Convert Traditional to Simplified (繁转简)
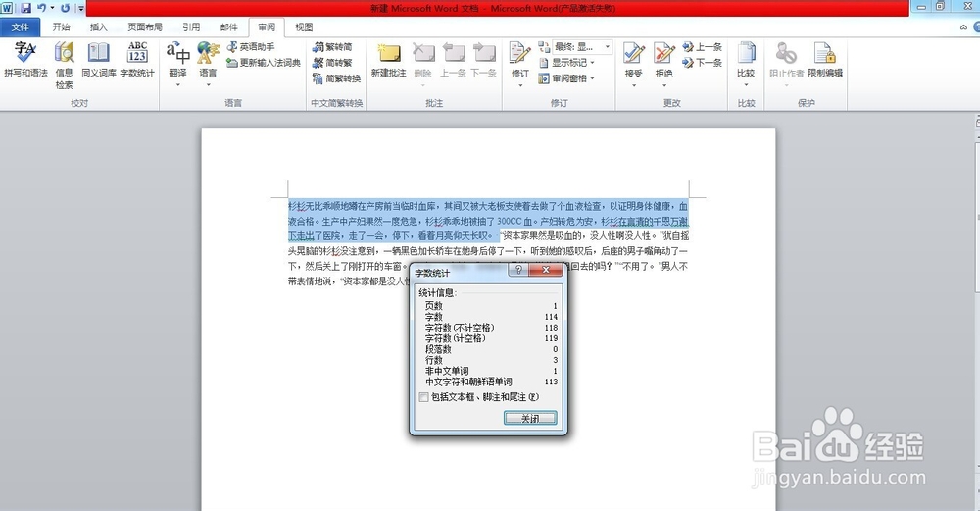The height and width of the screenshot is (511, 980). point(333,47)
